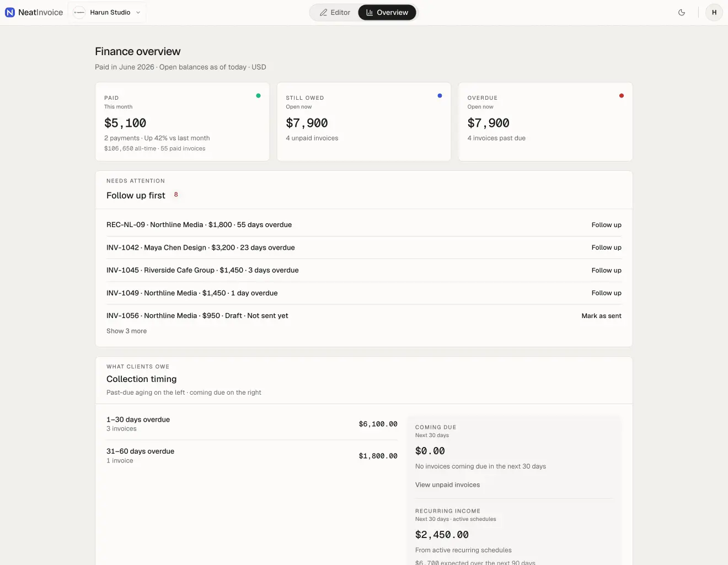Follow up on INV-1045 Riverside Cafe Group
Screen dimensions: 728x565
click(606, 270)
